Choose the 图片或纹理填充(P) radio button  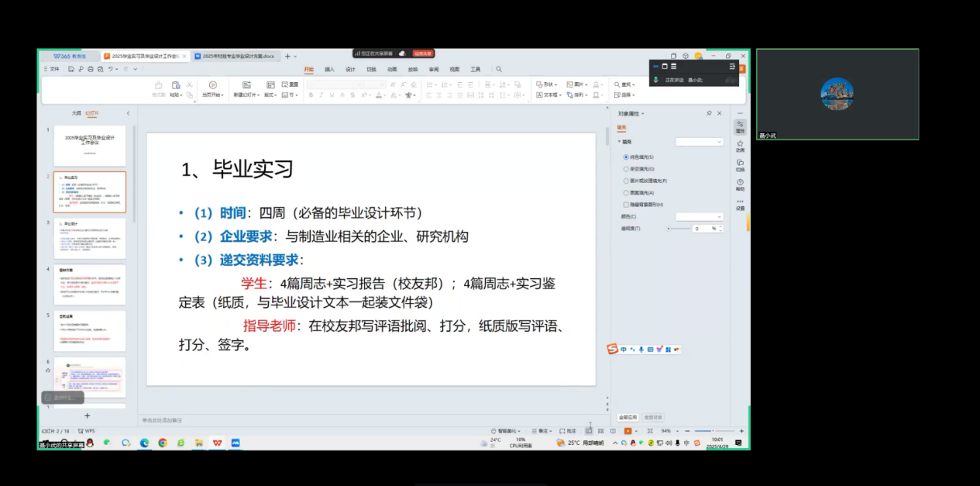(626, 181)
